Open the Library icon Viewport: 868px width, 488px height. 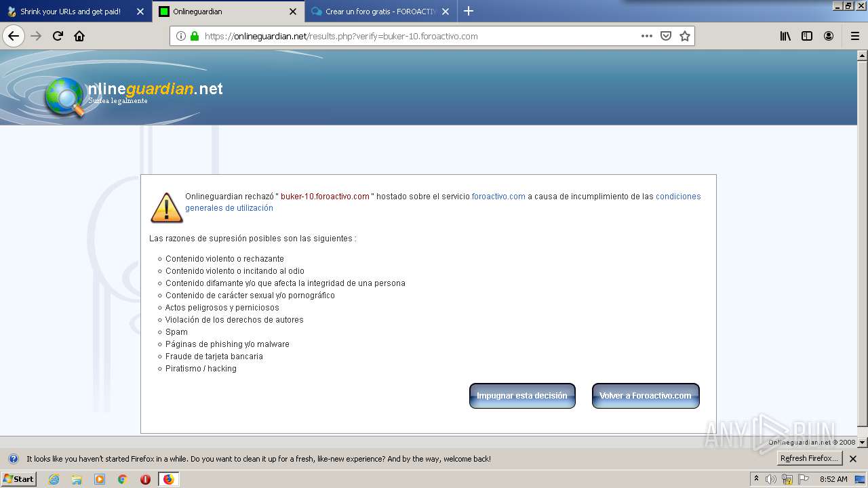[785, 36]
